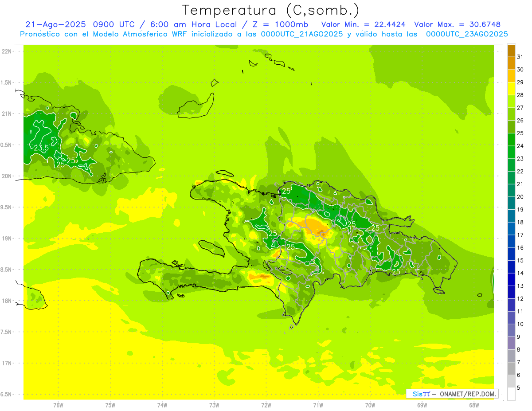Click the legend swatch between 26 and 27
This screenshot has height=411, width=532.
click(511, 114)
